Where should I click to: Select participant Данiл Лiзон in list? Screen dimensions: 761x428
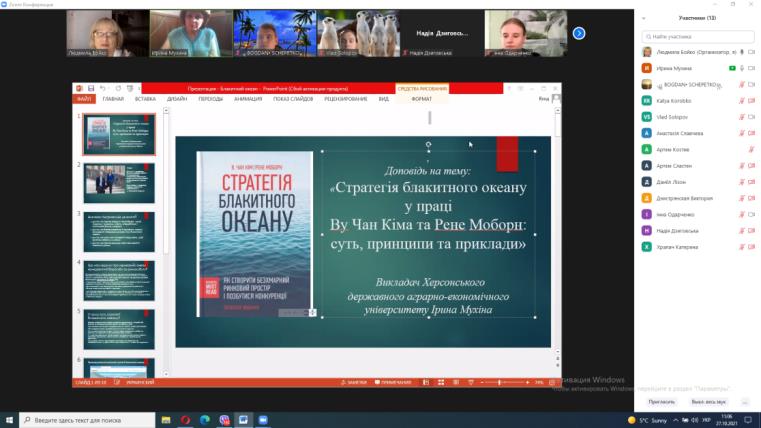[698, 182]
